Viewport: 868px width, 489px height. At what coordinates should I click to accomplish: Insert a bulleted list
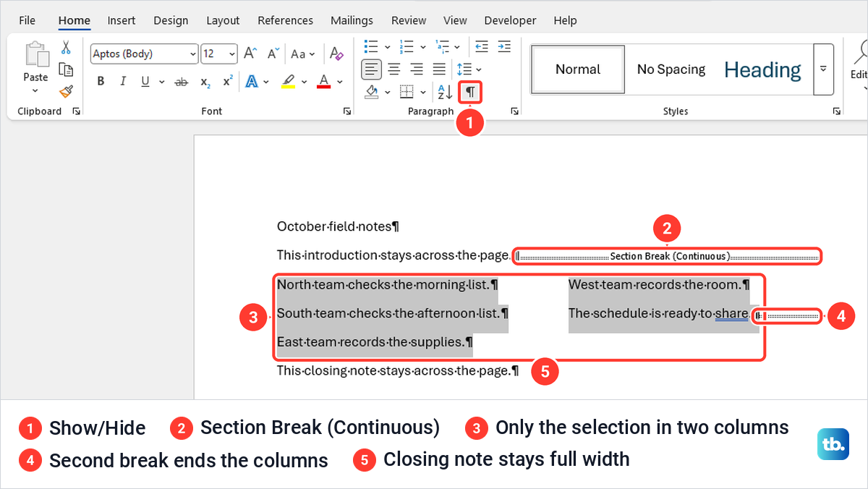pos(371,47)
